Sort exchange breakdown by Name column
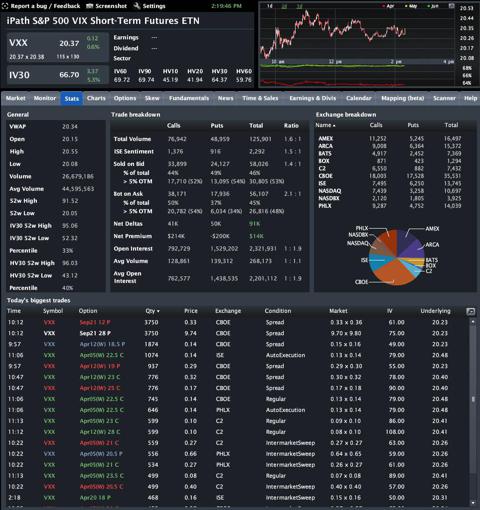 click(325, 125)
